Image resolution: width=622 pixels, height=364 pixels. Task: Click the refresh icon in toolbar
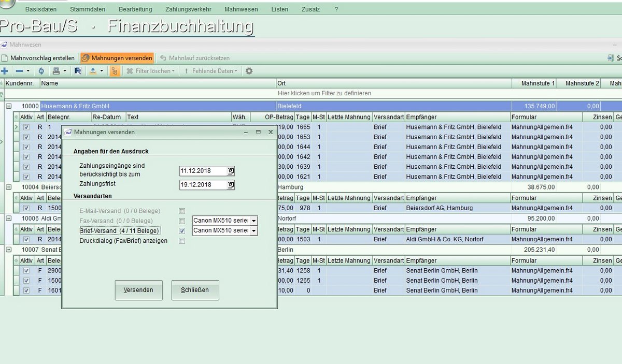click(41, 71)
